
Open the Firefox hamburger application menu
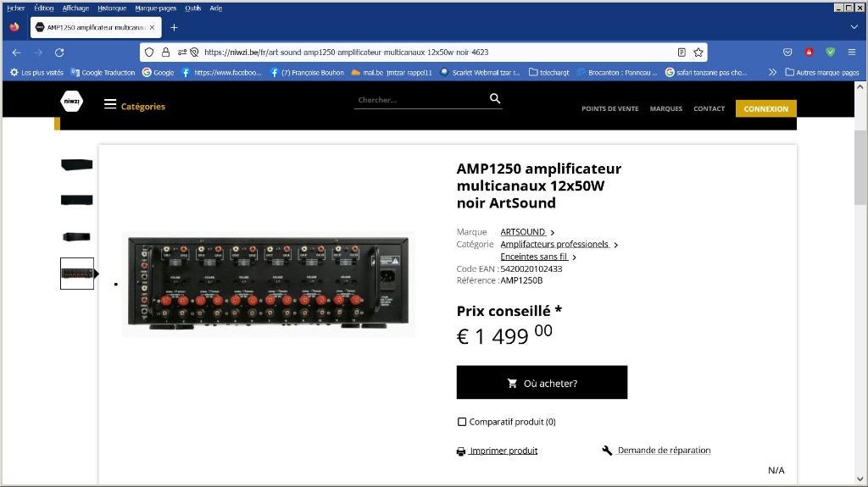pyautogui.click(x=851, y=52)
